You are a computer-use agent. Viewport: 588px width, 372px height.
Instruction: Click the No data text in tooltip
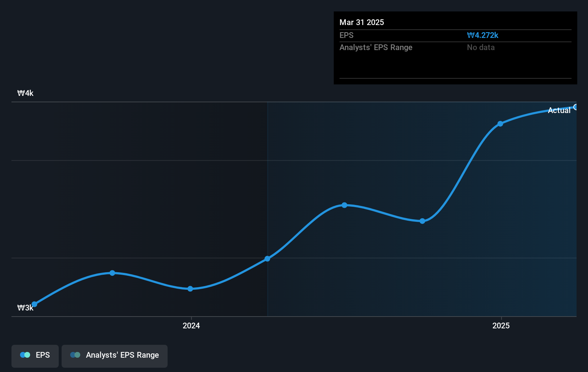(481, 48)
